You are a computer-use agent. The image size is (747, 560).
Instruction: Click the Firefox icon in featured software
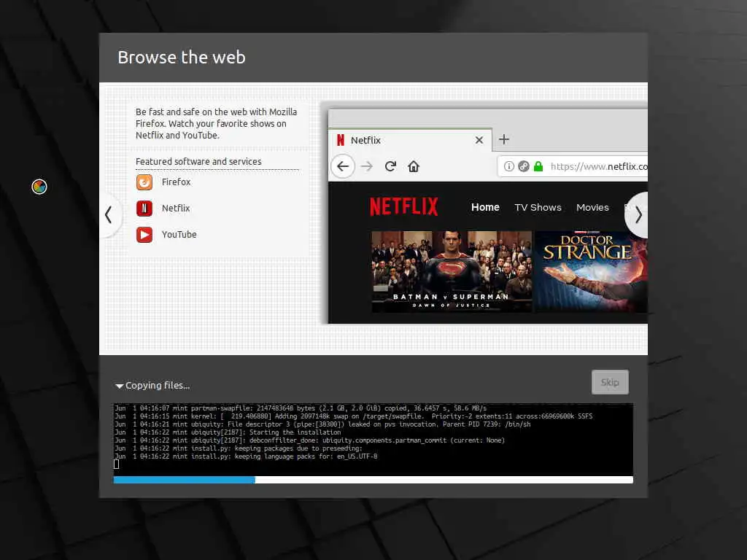point(144,182)
